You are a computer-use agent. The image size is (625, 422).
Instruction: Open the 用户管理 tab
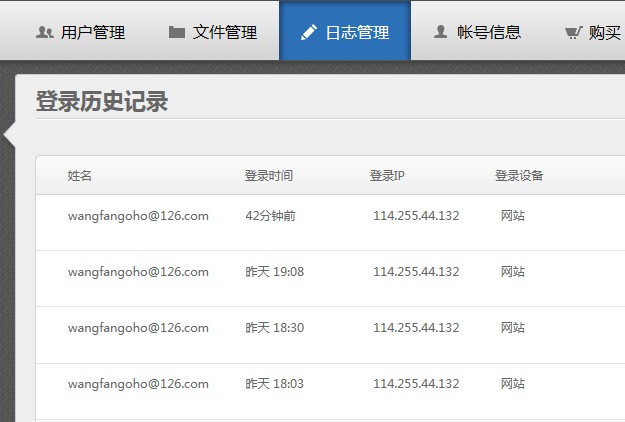(x=81, y=32)
